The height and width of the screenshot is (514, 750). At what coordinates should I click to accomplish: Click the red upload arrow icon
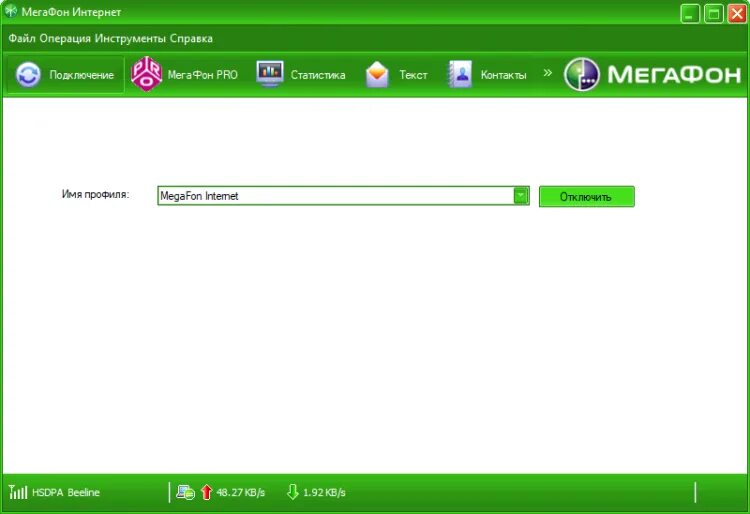pyautogui.click(x=206, y=492)
